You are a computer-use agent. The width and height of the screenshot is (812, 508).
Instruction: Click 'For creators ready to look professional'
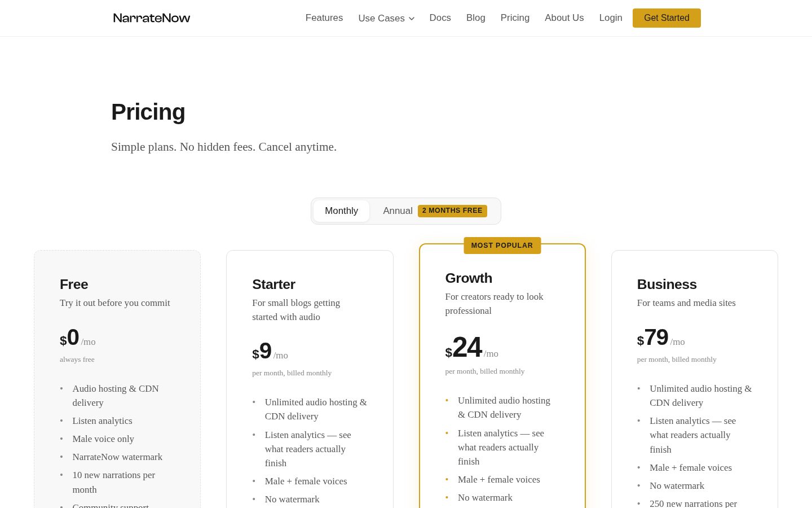click(x=495, y=304)
